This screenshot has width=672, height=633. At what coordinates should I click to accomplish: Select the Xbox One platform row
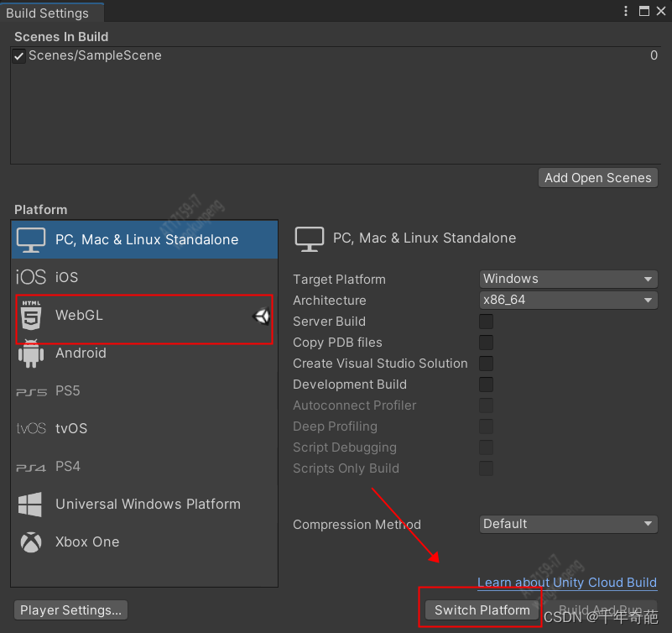pyautogui.click(x=144, y=541)
